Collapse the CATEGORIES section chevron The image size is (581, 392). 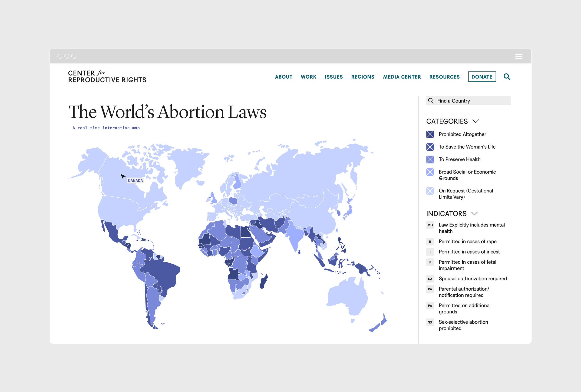475,121
